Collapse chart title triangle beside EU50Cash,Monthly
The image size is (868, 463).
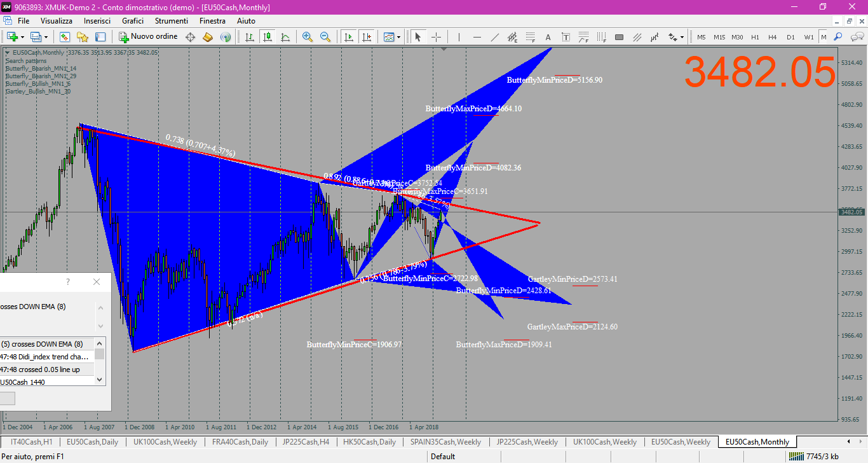(7, 52)
